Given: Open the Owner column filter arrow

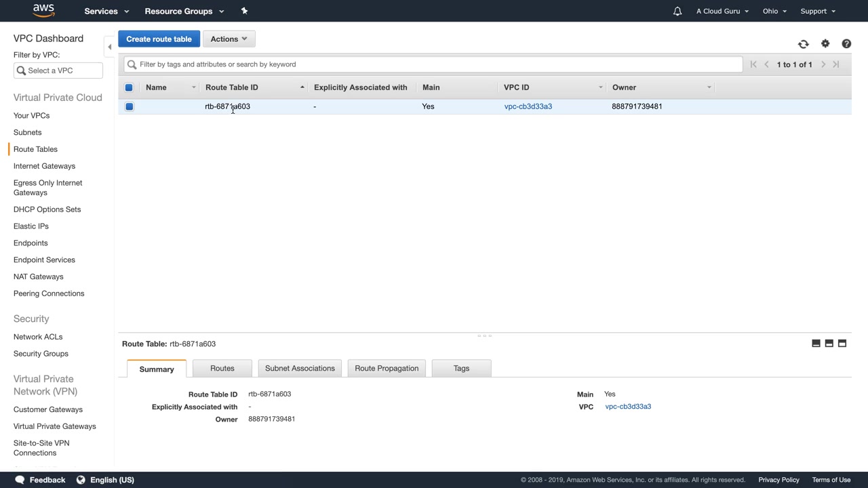Looking at the screenshot, I should pos(709,87).
